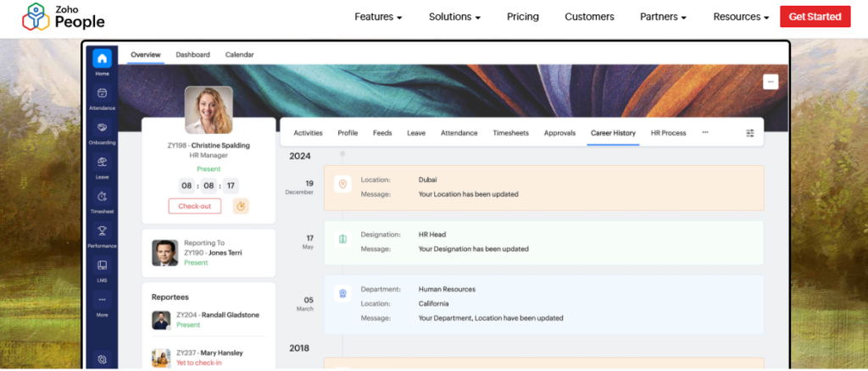Select the Profile tab

[x=348, y=133]
